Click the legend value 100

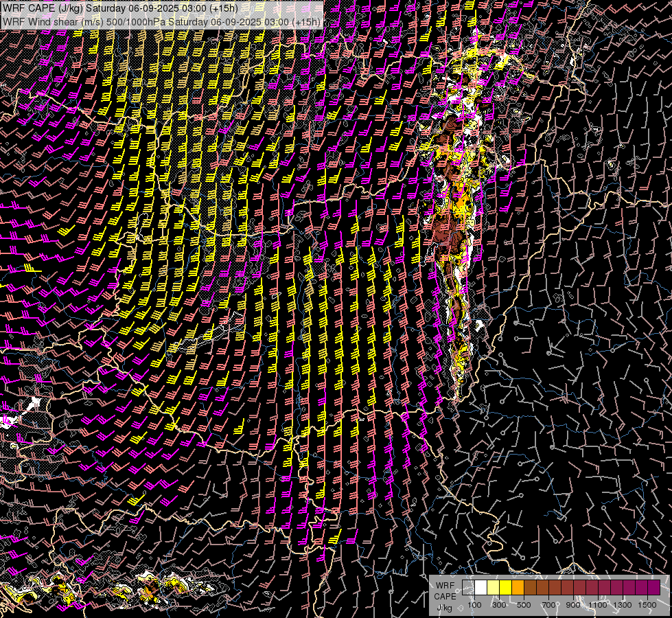[x=474, y=605]
